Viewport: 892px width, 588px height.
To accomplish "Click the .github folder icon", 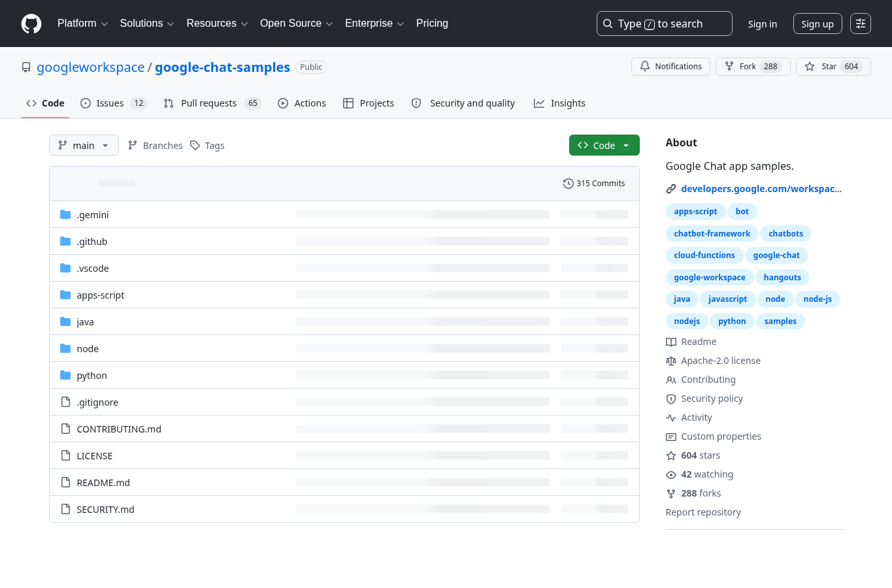I will 65,241.
